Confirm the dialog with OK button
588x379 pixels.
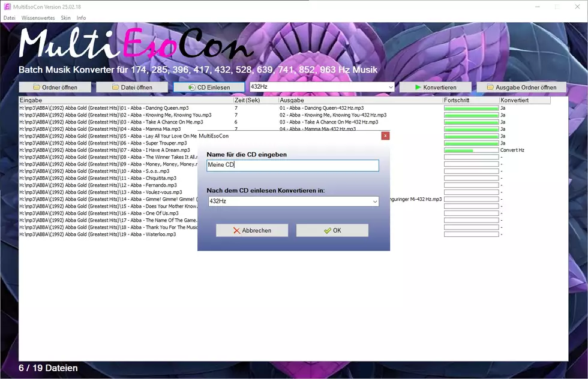[x=332, y=230]
